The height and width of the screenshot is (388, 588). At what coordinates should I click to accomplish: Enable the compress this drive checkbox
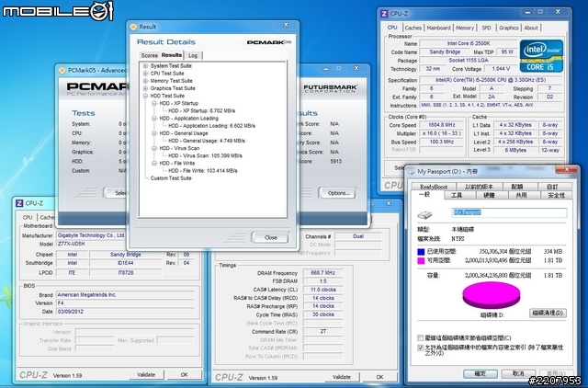point(421,338)
